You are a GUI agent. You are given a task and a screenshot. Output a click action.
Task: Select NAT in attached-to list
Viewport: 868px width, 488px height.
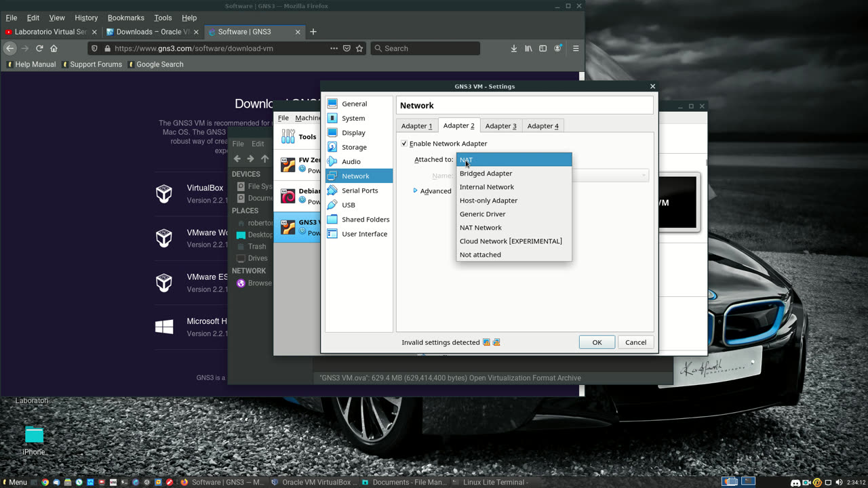514,160
